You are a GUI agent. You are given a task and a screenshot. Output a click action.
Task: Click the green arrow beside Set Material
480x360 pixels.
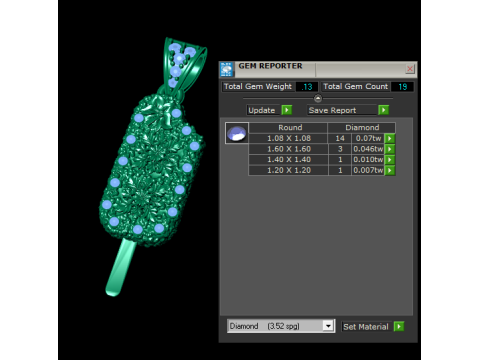tap(399, 326)
